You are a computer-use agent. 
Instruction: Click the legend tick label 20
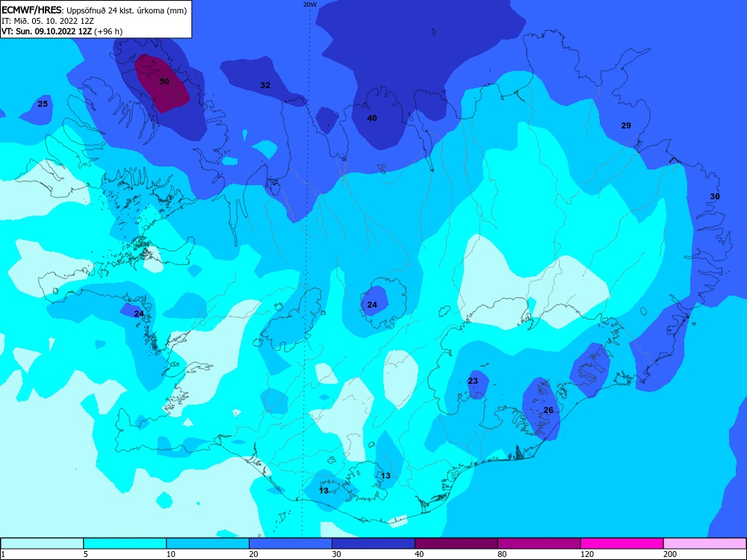pyautogui.click(x=254, y=554)
